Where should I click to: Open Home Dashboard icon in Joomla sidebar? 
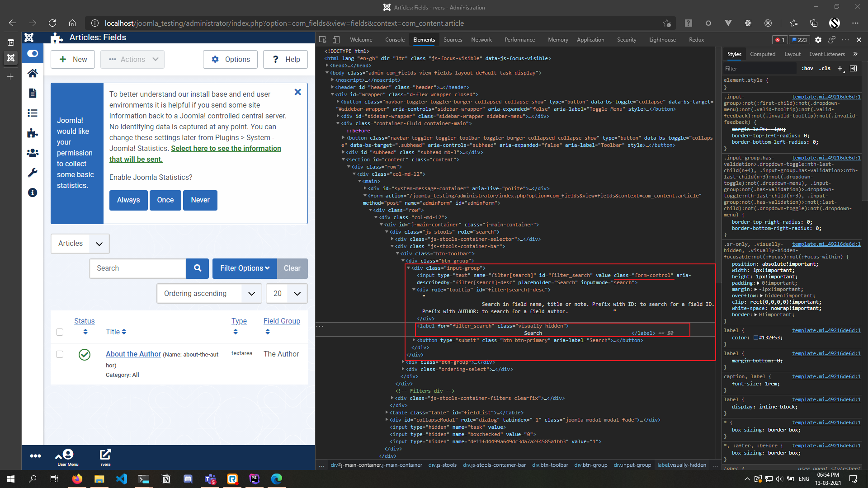point(33,73)
